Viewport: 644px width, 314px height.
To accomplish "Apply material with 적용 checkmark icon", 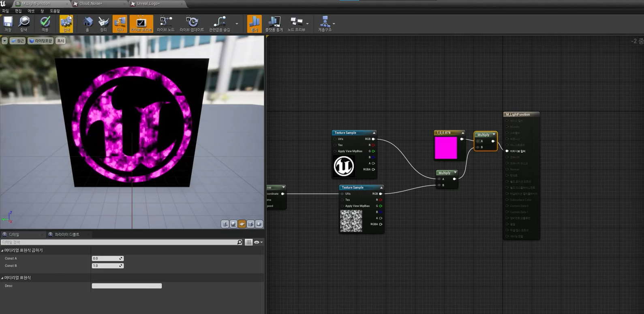I will pyautogui.click(x=45, y=24).
